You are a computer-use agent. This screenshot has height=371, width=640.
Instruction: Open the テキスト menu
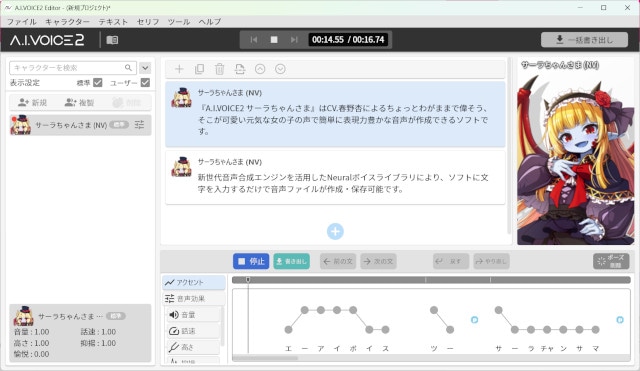[113, 22]
